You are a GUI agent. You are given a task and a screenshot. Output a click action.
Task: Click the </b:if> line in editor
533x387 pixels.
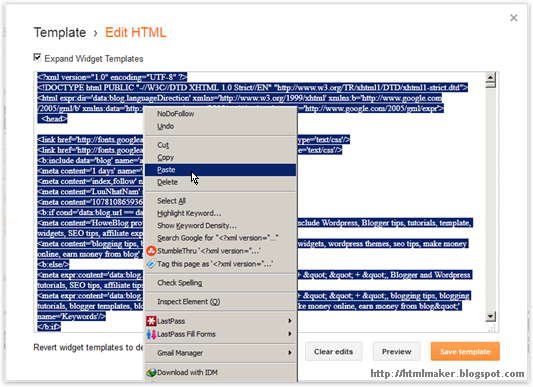point(49,327)
